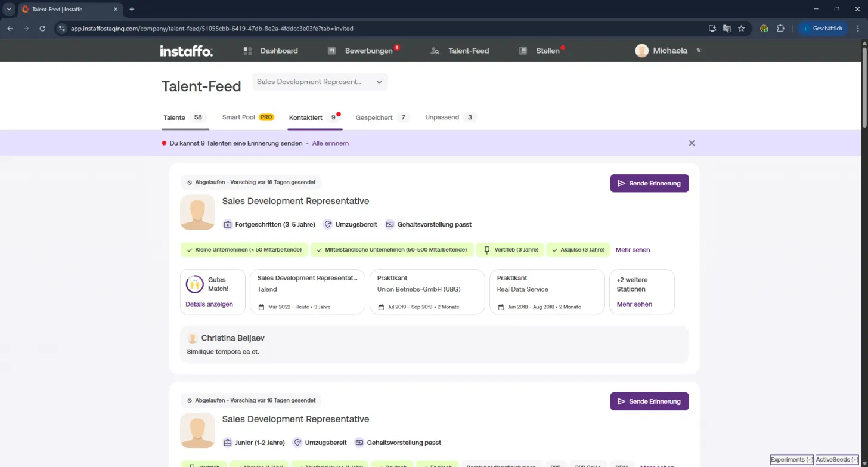Send reminder to the Junior (1-2 Jahre) candidate

[649, 401]
